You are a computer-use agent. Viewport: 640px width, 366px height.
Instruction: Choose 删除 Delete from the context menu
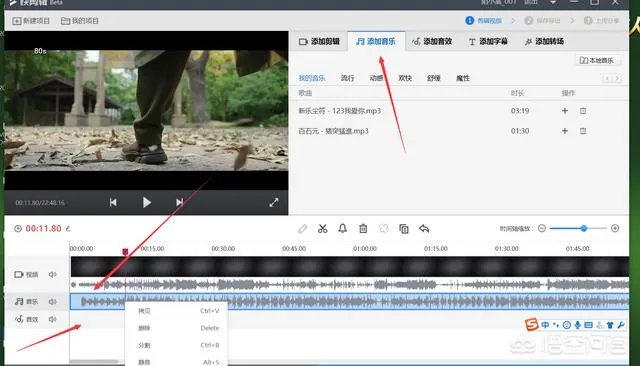point(176,328)
